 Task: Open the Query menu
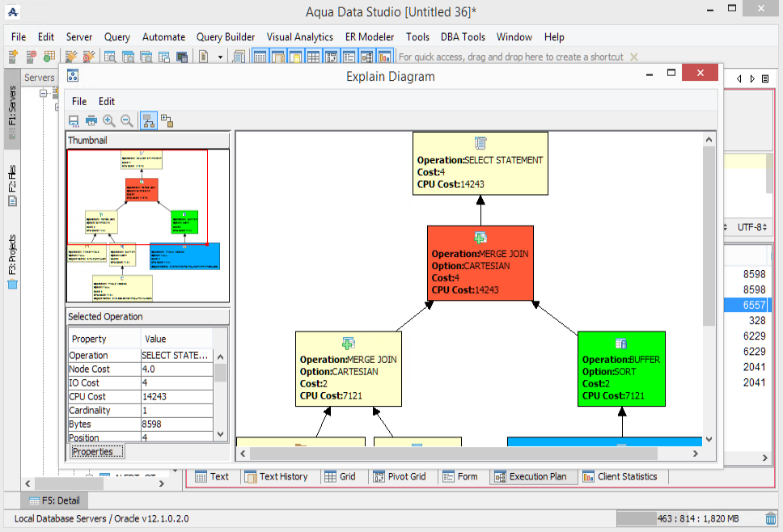pyautogui.click(x=116, y=37)
